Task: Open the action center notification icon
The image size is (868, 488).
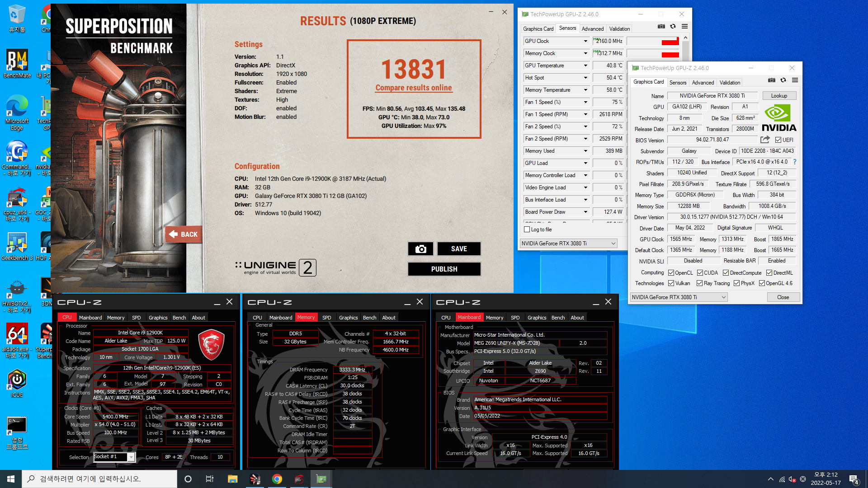Action: (854, 479)
